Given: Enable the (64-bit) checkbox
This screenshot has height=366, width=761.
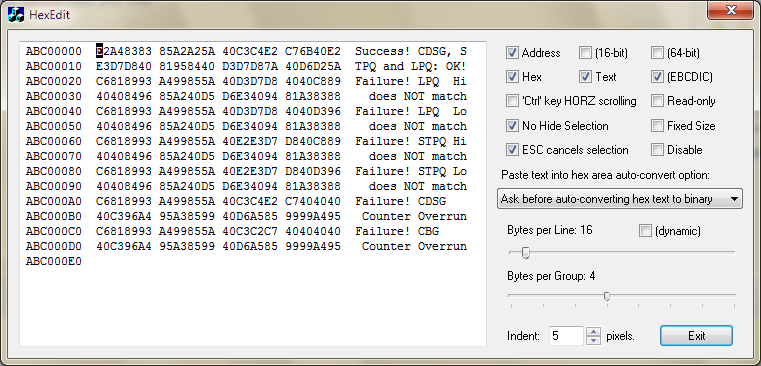Looking at the screenshot, I should [x=657, y=52].
